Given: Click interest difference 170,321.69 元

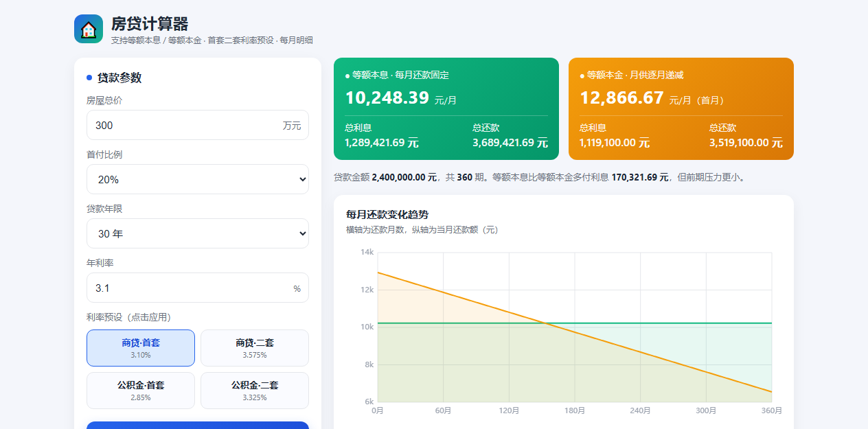Looking at the screenshot, I should 640,177.
